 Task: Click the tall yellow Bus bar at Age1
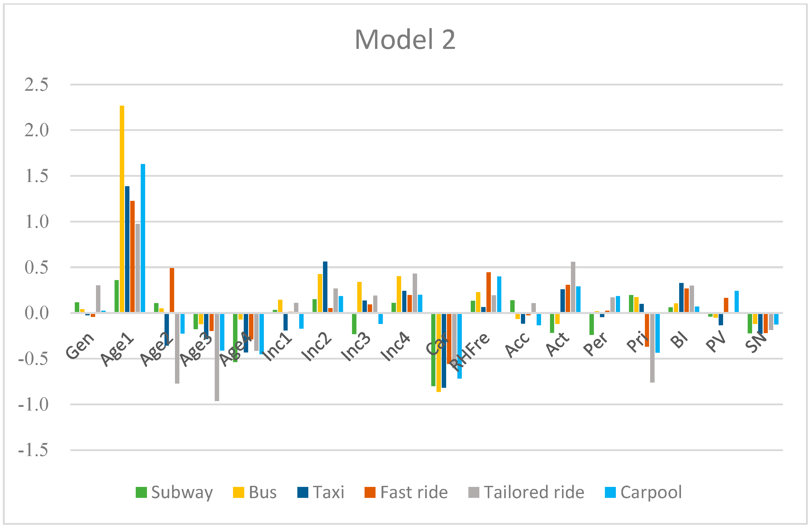122,209
